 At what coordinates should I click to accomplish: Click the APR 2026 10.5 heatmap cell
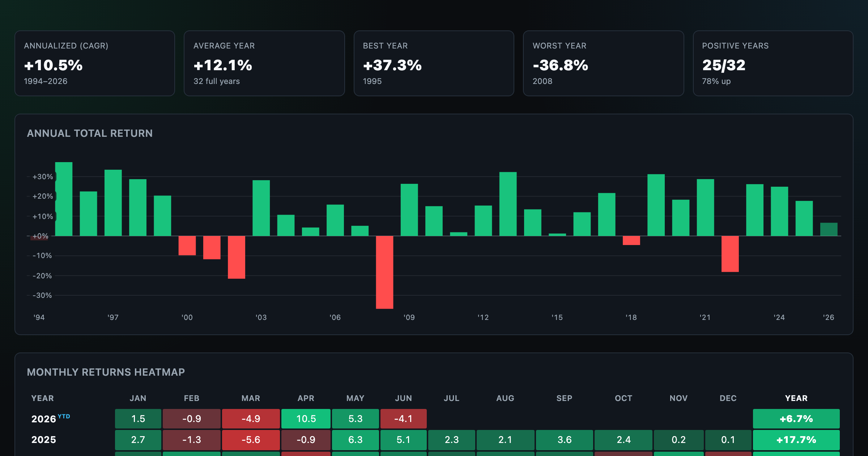point(306,419)
